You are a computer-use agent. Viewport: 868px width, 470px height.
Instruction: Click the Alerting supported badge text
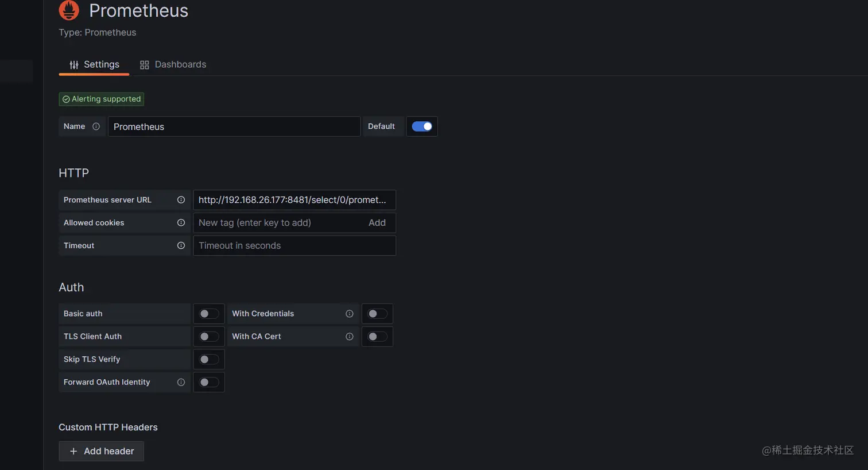[x=106, y=99]
